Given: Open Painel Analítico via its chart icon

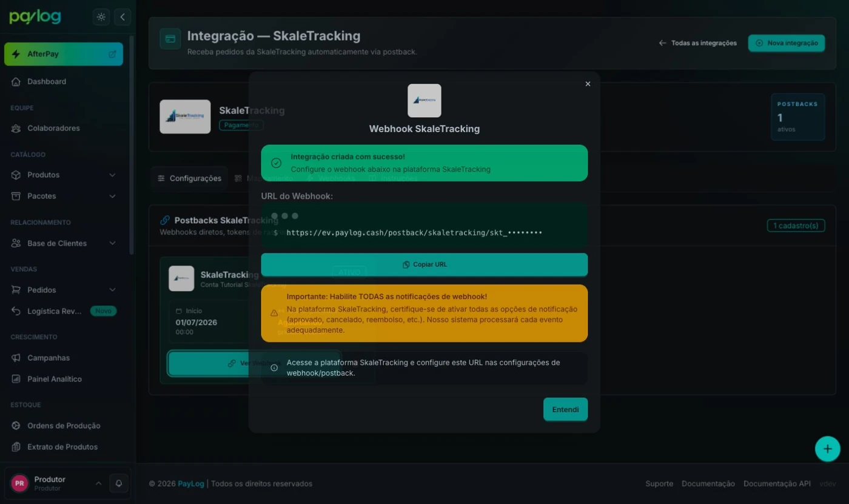Looking at the screenshot, I should [x=16, y=379].
